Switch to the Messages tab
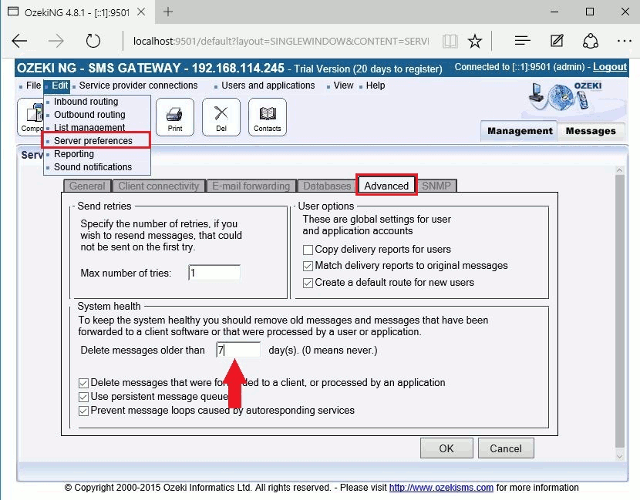This screenshot has height=500, width=640. point(591,131)
